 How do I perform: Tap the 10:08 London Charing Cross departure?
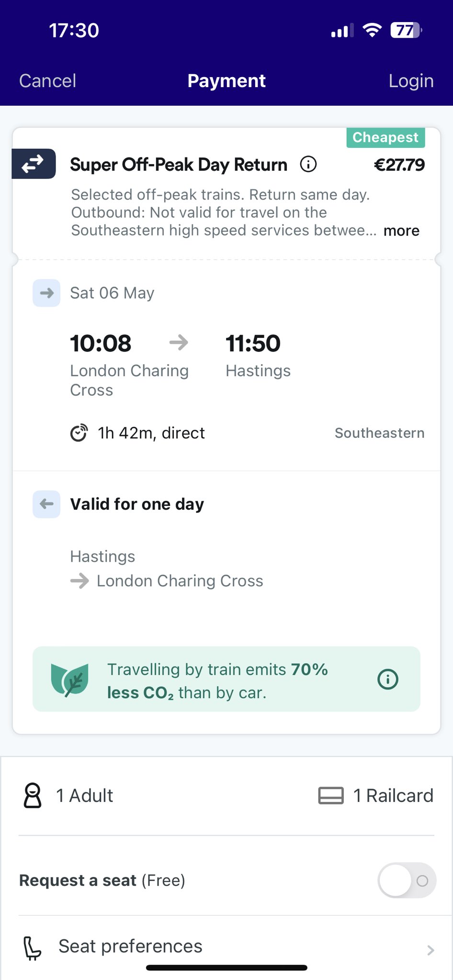click(101, 344)
